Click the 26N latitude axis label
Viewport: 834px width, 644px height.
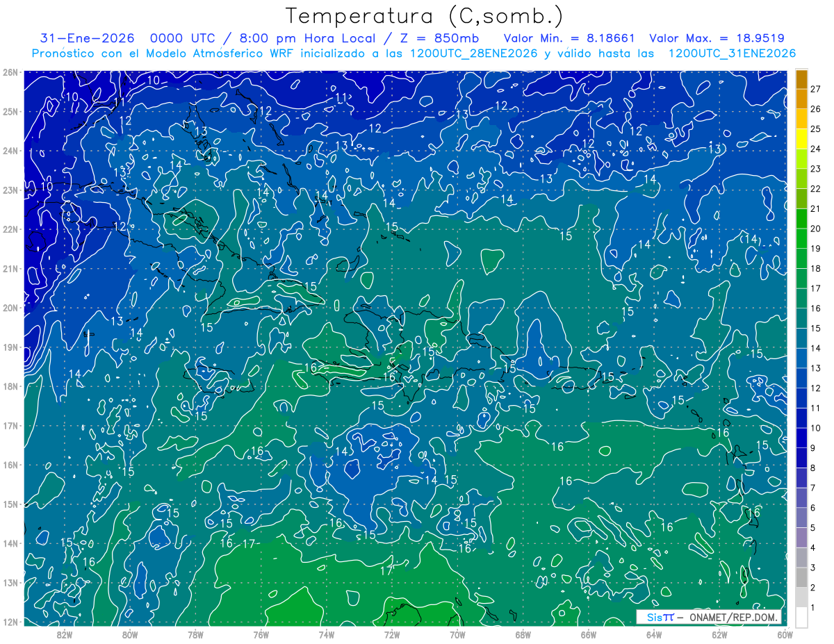[11, 72]
